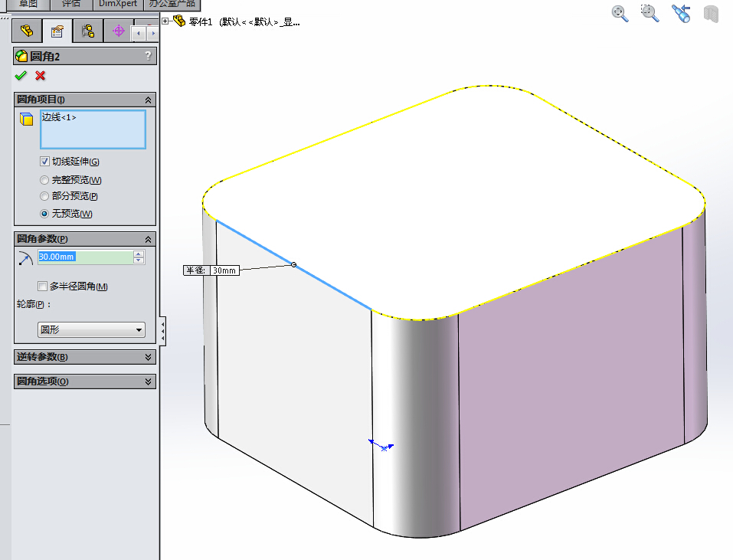
Task: Cancel the fillet with red X
Action: pyautogui.click(x=40, y=76)
